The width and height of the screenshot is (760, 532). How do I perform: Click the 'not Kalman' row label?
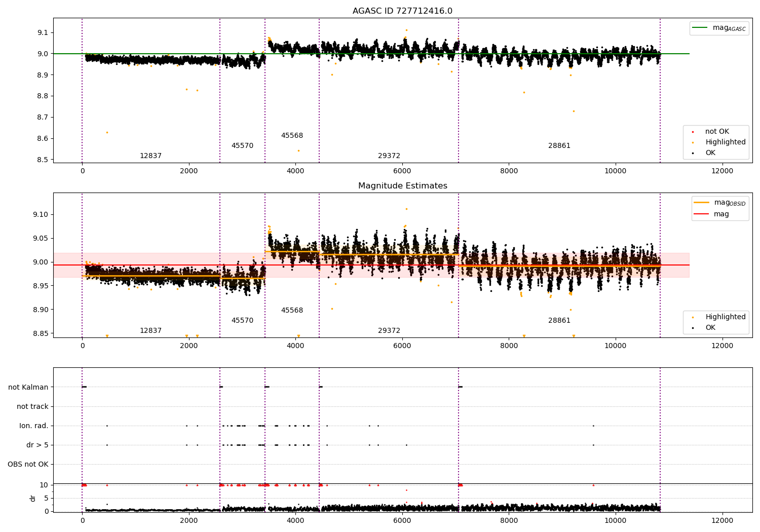point(28,388)
